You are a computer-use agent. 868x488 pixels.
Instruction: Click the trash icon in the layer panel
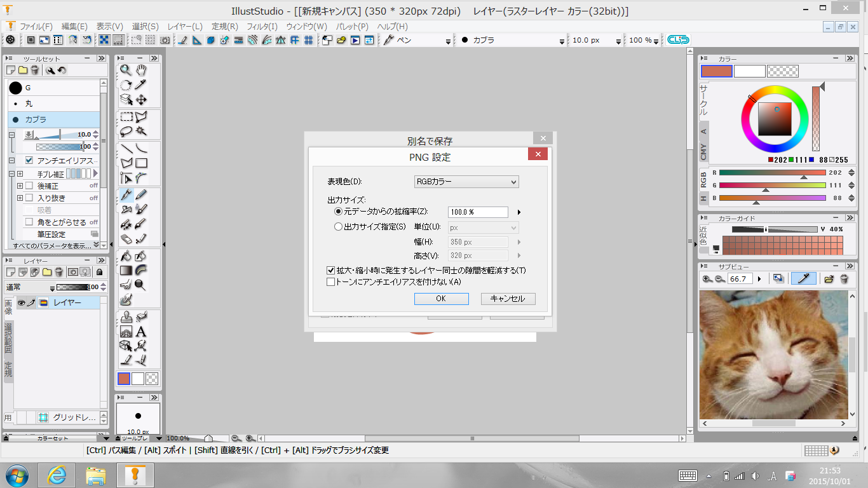pos(59,272)
